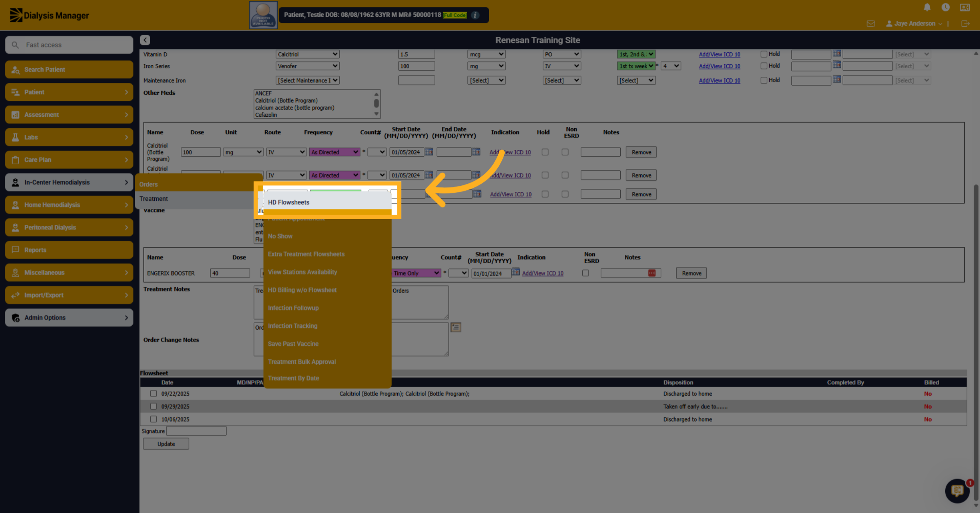Open the patient ID card icon
The width and height of the screenshot is (980, 513).
[965, 7]
